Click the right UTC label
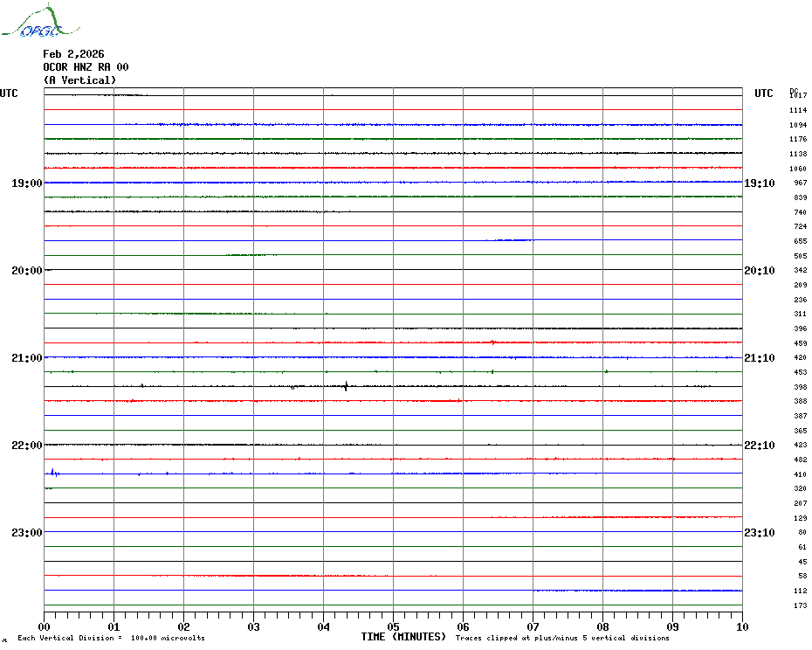 (764, 93)
